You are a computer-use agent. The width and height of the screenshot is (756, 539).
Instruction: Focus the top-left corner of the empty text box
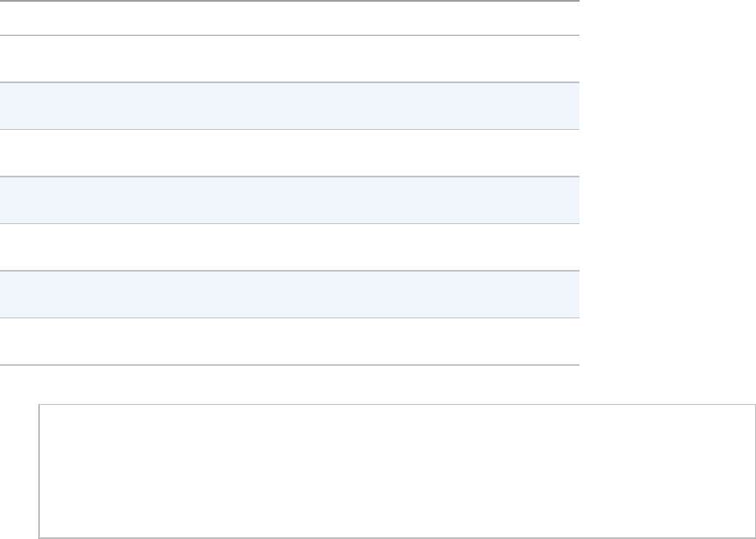[x=48, y=413]
